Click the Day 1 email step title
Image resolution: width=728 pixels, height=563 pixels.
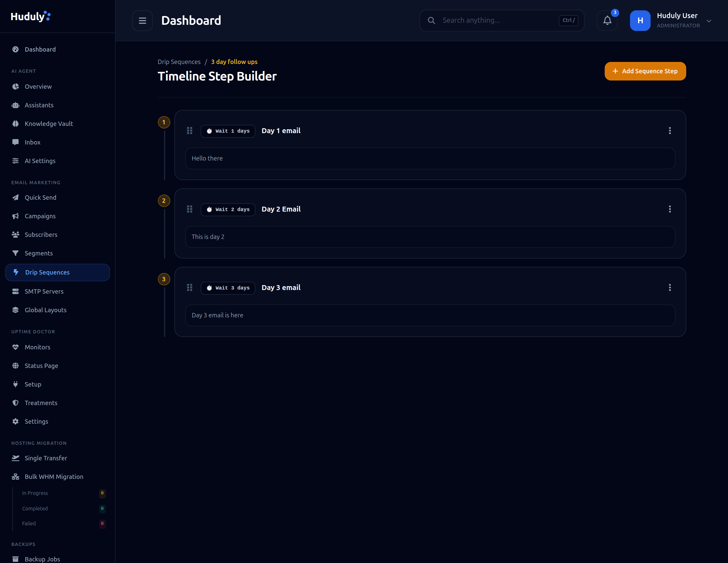281,131
